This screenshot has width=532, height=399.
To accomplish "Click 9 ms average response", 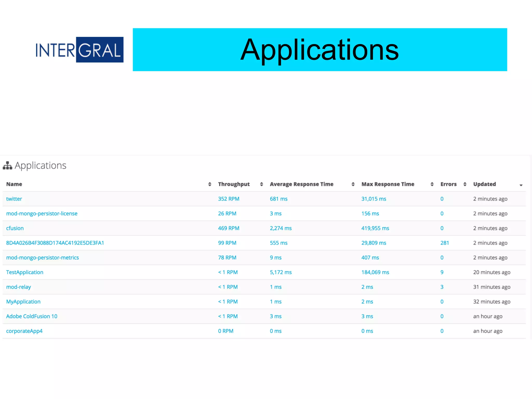I will [276, 258].
